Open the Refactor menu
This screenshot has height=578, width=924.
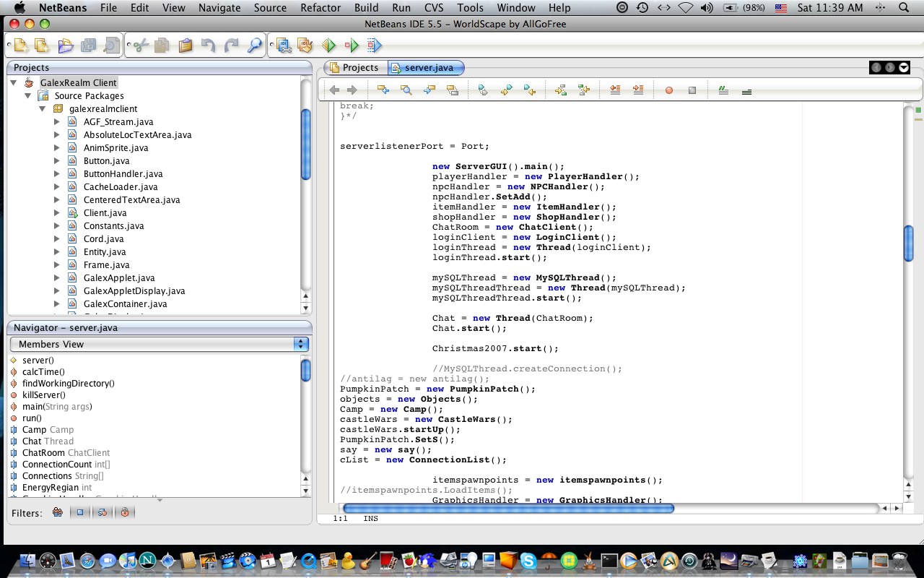(321, 8)
